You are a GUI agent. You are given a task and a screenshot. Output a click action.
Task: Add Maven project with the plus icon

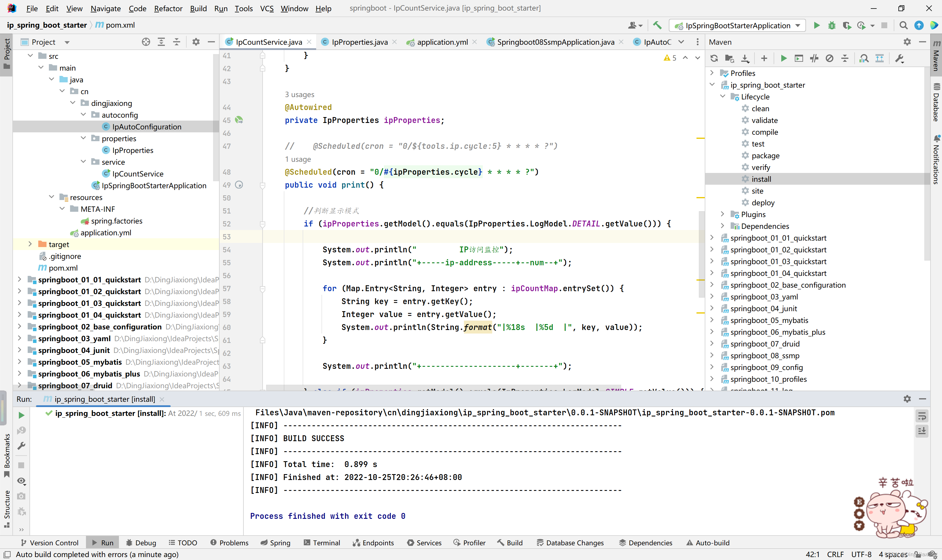click(764, 59)
